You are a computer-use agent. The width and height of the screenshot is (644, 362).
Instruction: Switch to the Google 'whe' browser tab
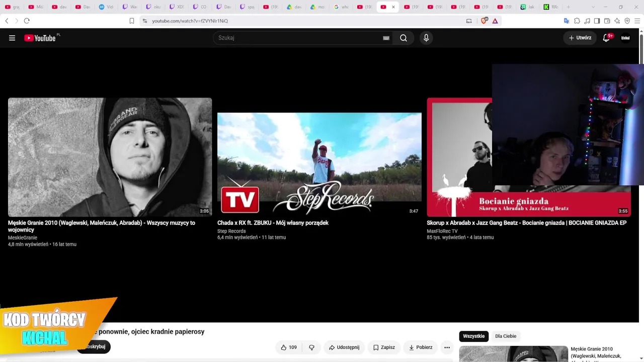click(341, 7)
